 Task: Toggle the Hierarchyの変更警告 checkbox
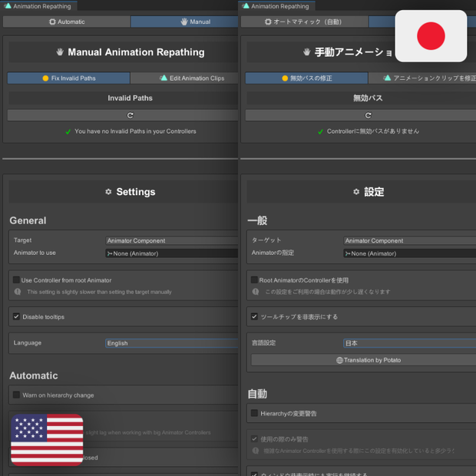click(254, 413)
